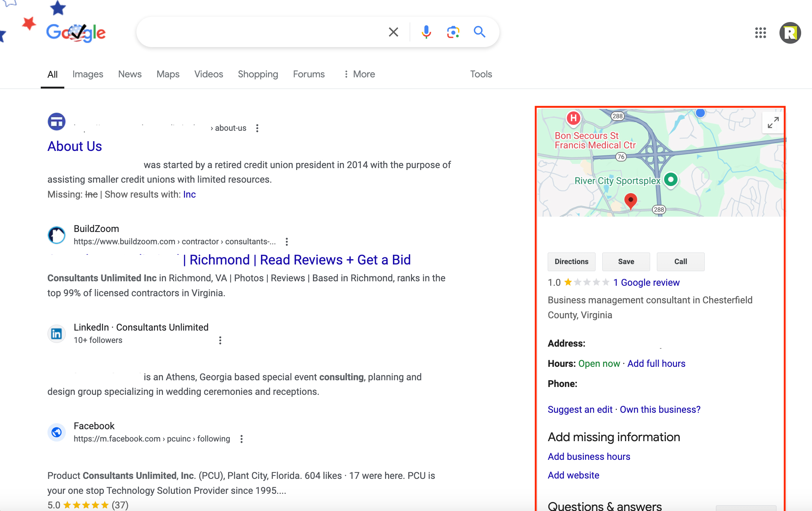Switch to the Forums tab

point(309,74)
